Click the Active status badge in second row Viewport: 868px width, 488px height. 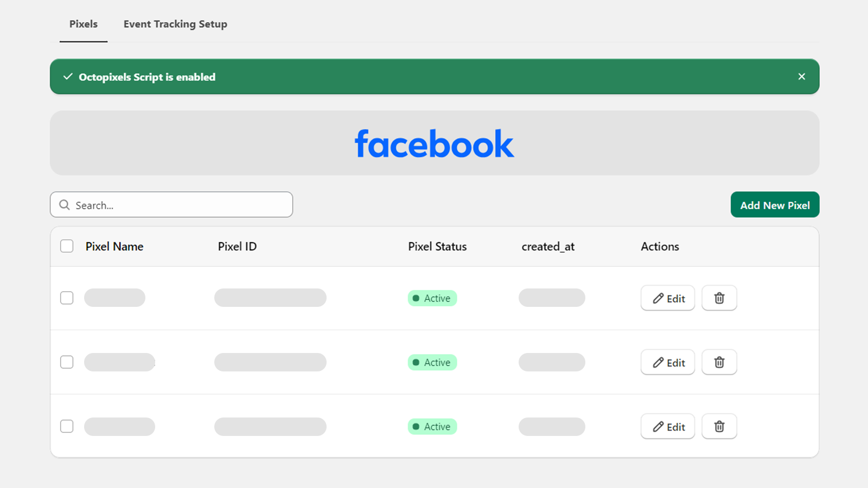432,362
